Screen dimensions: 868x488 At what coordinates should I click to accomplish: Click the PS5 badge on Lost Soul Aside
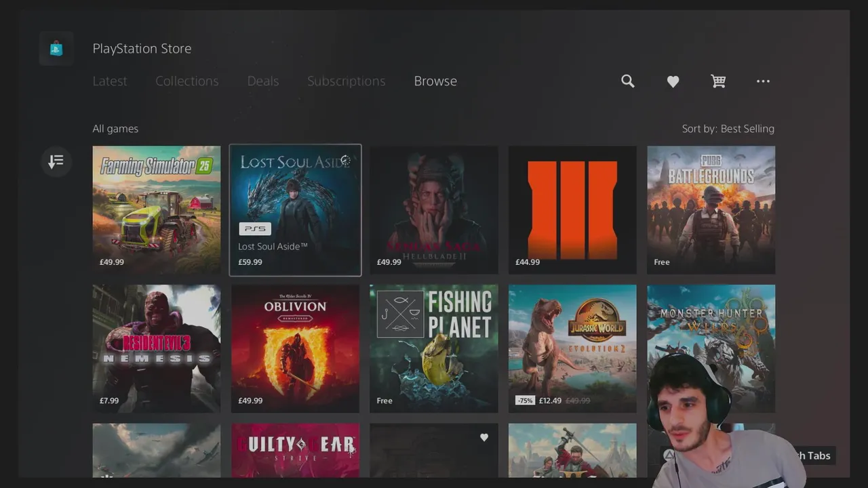255,229
